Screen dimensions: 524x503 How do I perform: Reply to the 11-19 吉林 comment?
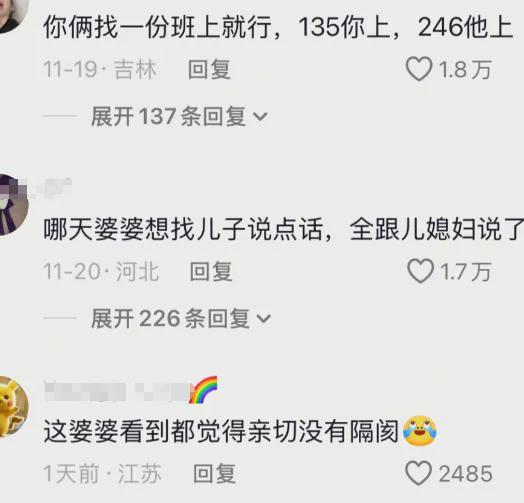tap(209, 70)
